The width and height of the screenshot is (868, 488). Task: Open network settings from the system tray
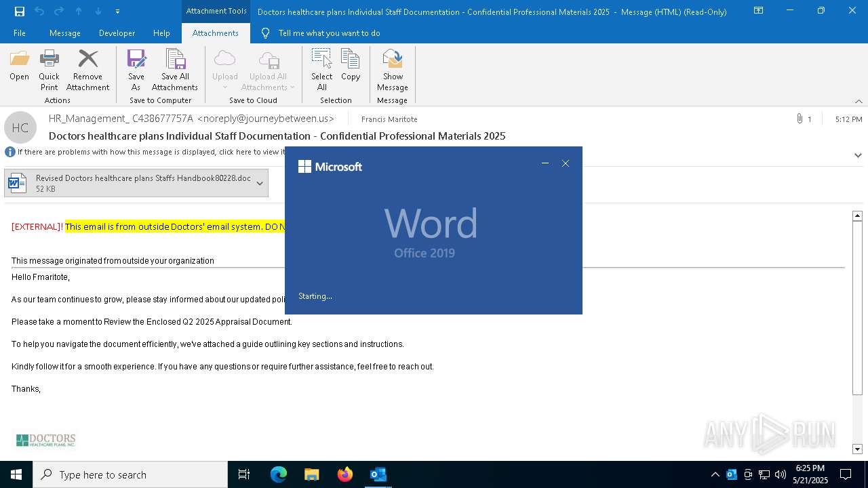click(x=764, y=474)
